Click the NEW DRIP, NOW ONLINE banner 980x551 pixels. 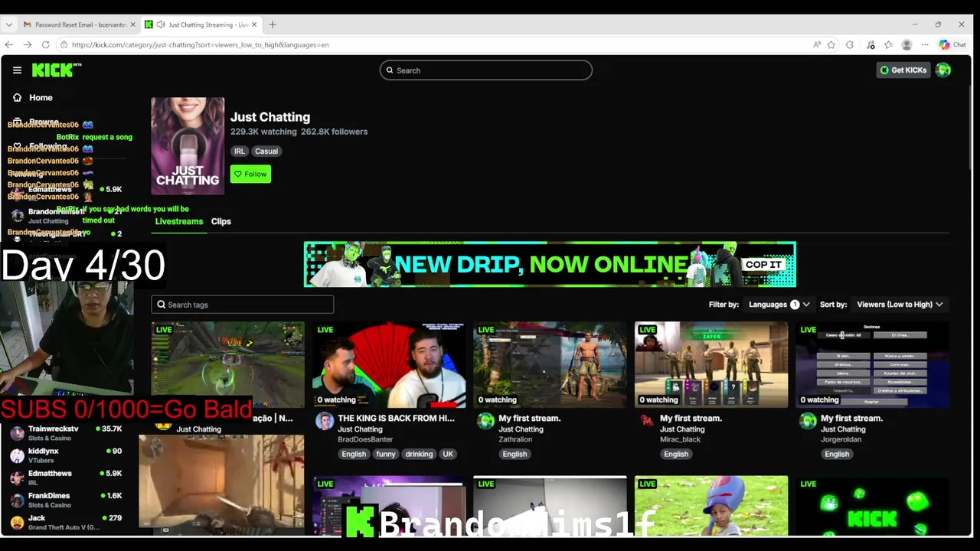(550, 265)
